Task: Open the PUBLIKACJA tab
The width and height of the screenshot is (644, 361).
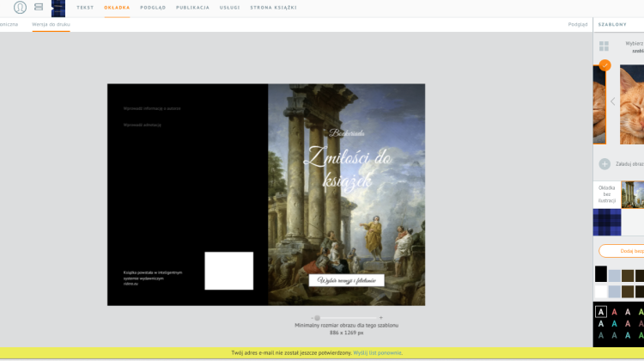Action: click(192, 8)
